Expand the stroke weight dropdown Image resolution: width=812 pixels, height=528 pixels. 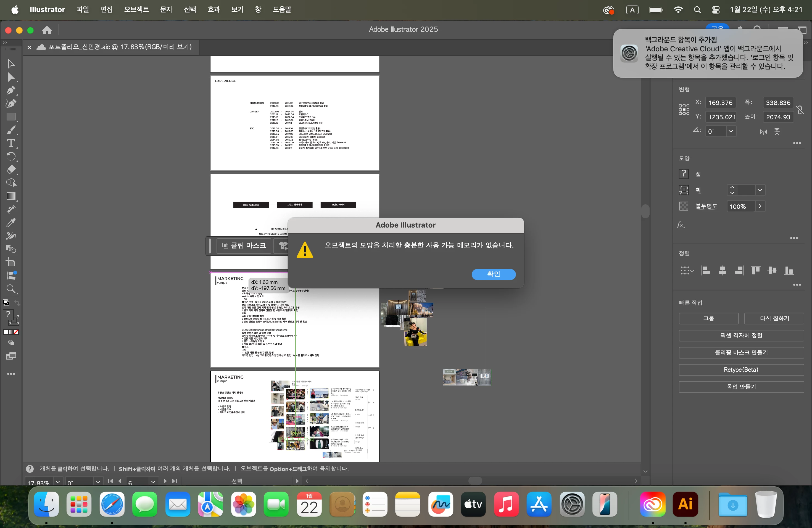pos(760,190)
